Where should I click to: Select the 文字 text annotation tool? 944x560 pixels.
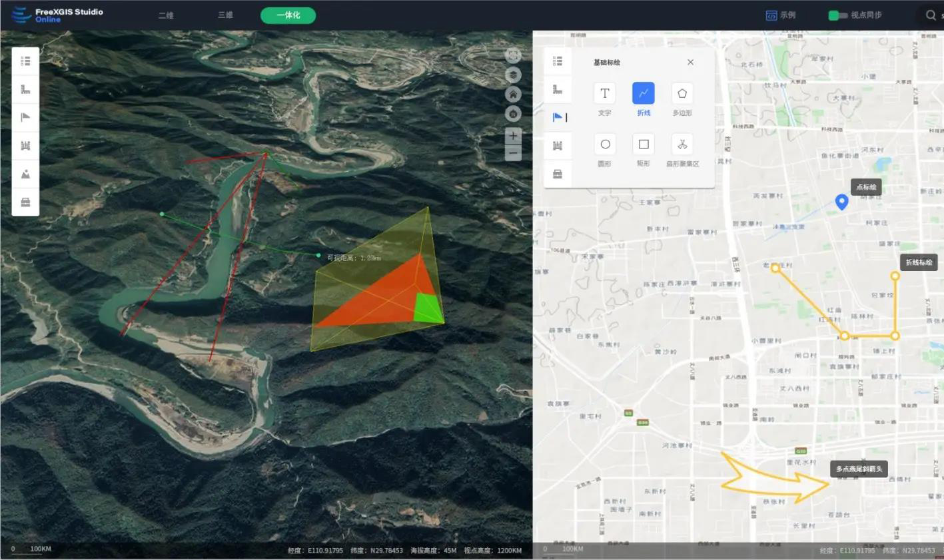[x=604, y=93]
